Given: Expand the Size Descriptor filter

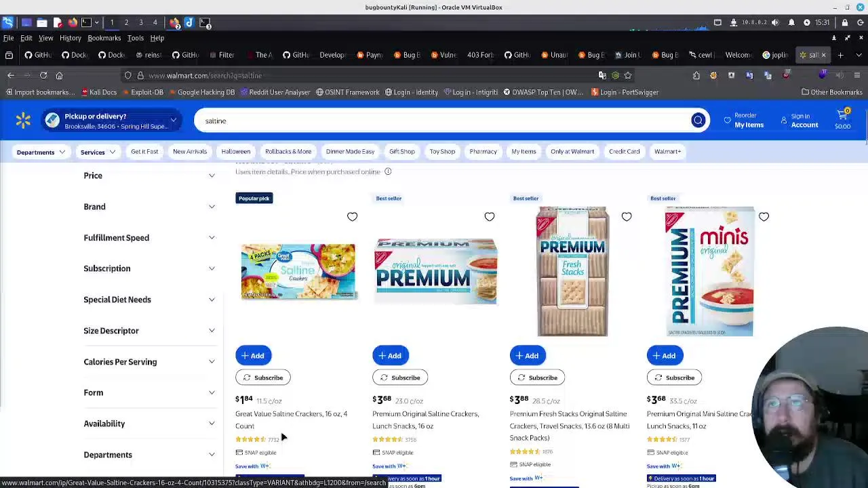Looking at the screenshot, I should tap(149, 331).
